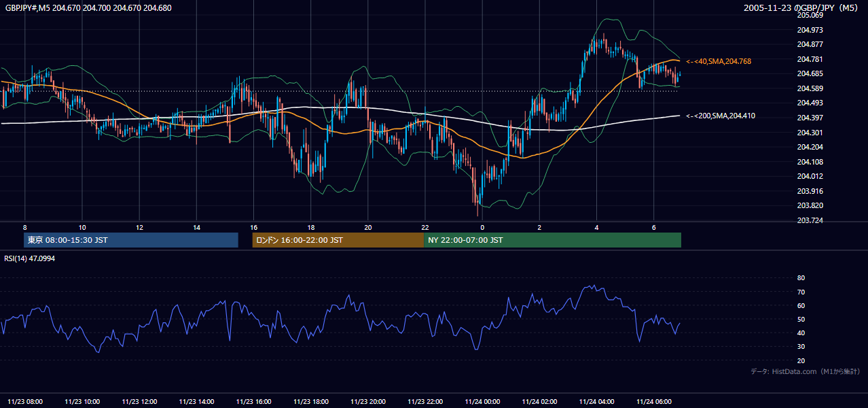Click price axis label 203.820

click(x=810, y=205)
